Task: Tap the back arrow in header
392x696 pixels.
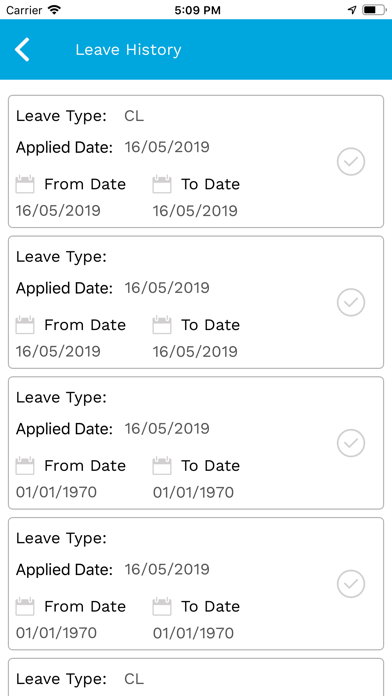Action: tap(22, 49)
